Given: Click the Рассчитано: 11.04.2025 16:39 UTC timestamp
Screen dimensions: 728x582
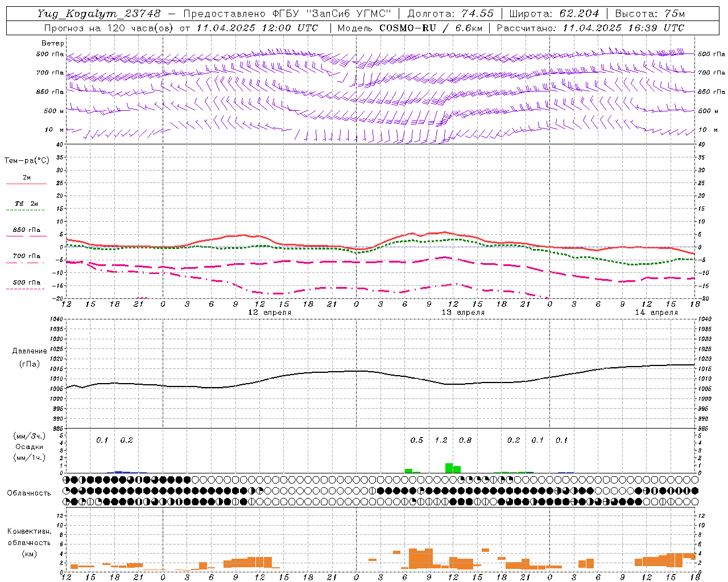Looking at the screenshot, I should 590,28.
